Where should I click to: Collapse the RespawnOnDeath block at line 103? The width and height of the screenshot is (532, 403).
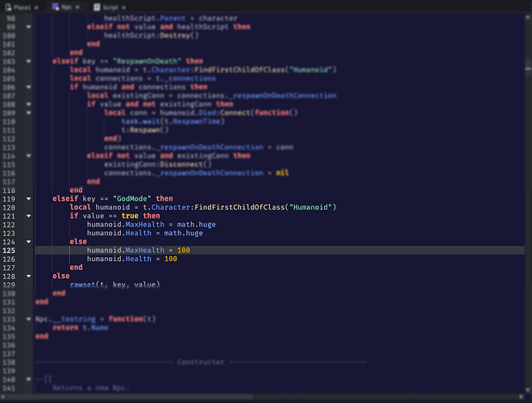pos(28,61)
